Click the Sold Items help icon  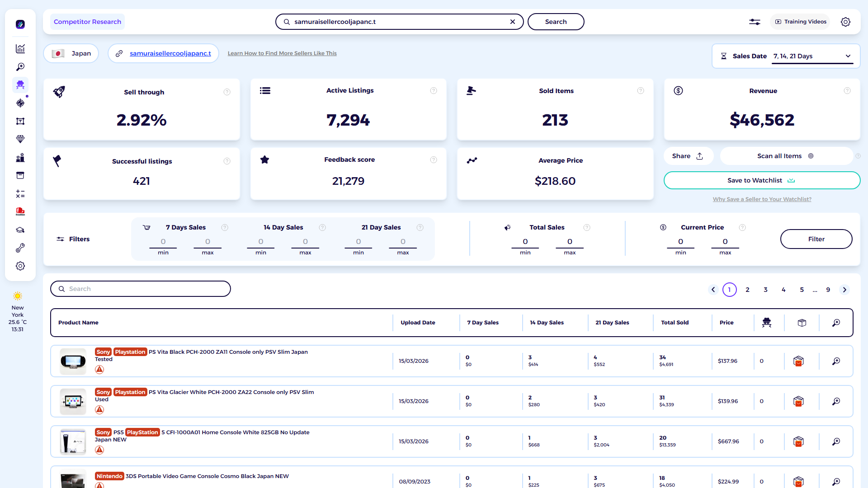click(641, 91)
